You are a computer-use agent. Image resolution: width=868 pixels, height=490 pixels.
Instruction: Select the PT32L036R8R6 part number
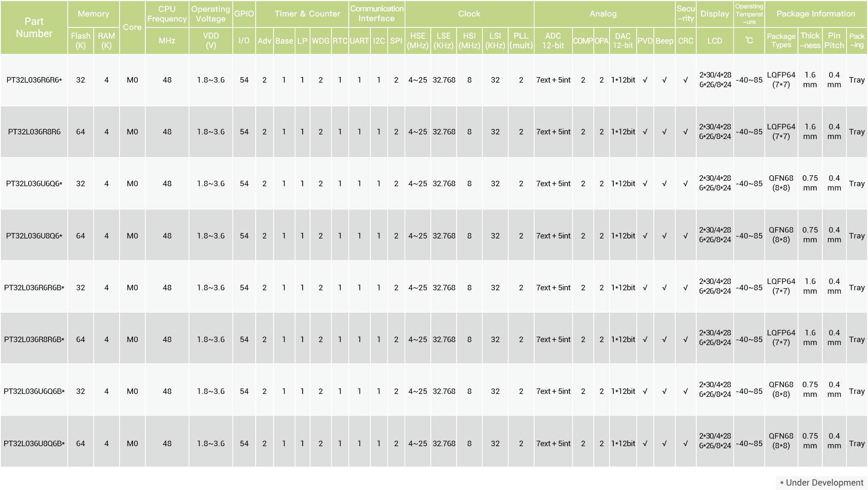pos(34,132)
